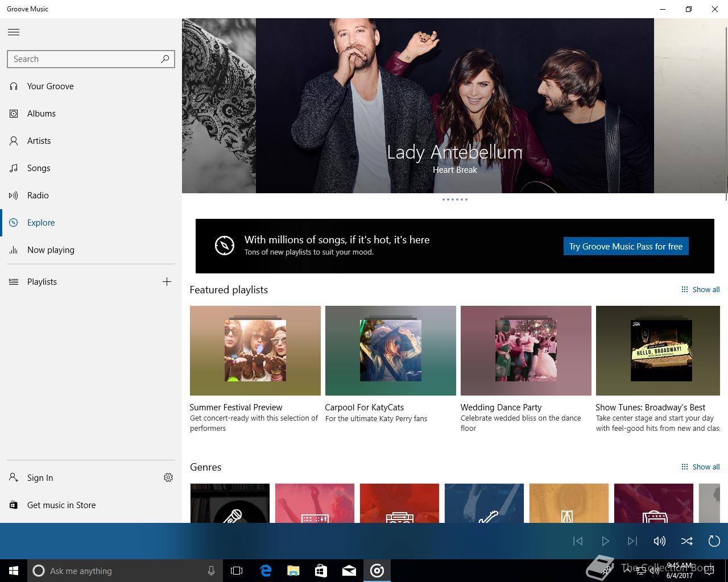This screenshot has width=728, height=582.
Task: Open Your Groove page
Action: tap(91, 86)
